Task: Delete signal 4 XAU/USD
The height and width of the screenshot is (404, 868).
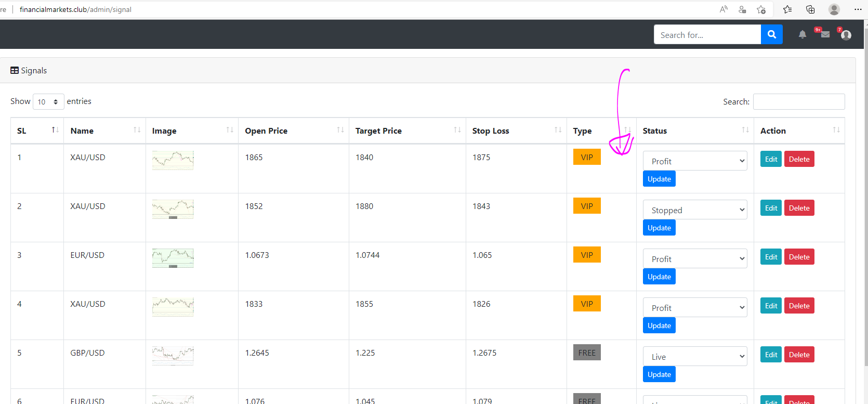Action: pos(799,306)
